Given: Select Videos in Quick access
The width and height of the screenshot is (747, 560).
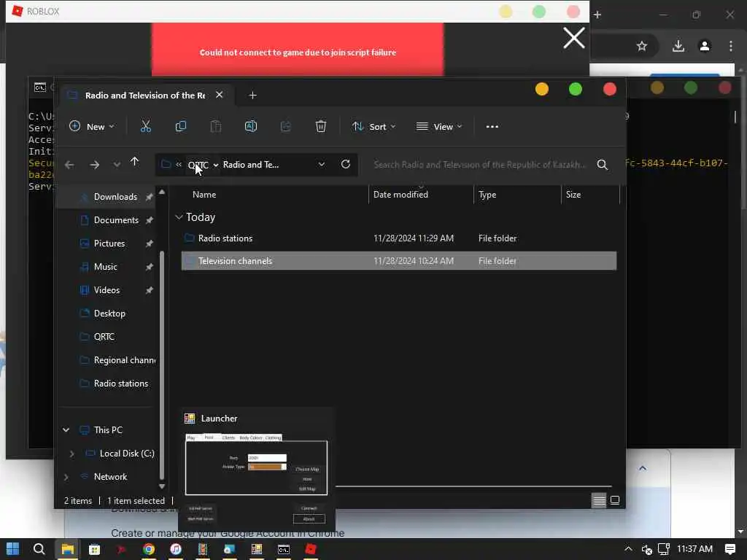Looking at the screenshot, I should [107, 290].
